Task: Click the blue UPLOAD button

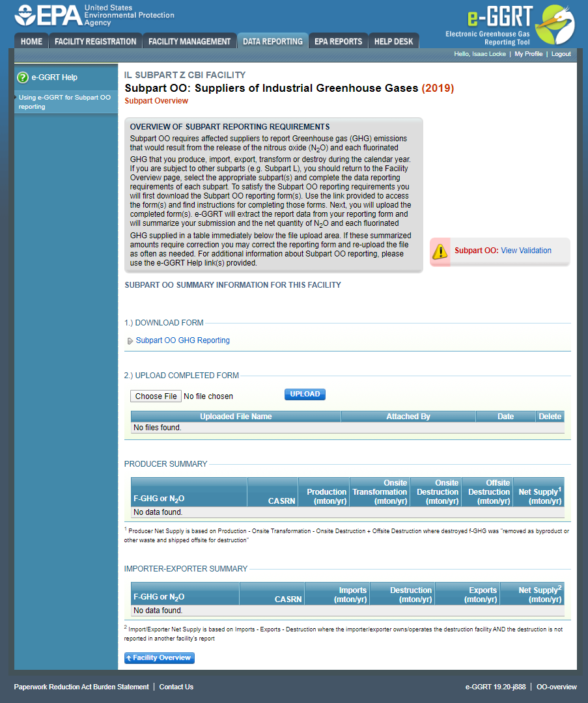Action: pos(305,394)
